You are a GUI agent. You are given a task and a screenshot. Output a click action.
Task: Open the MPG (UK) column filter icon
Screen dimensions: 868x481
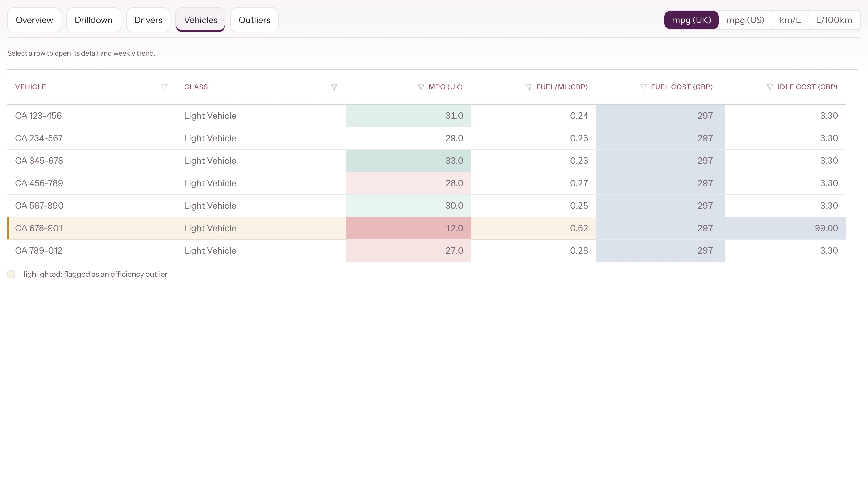[421, 87]
